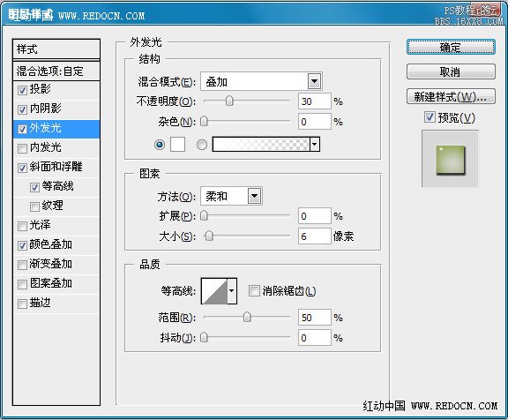This screenshot has height=420, width=508.
Task: Click the green style preview thumbnail
Action: [450, 159]
